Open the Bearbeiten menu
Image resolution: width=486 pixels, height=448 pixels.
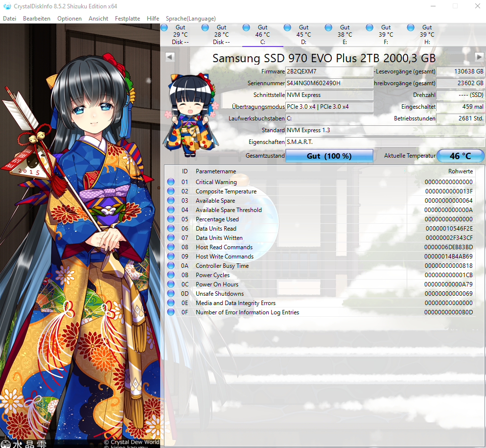[x=37, y=18]
